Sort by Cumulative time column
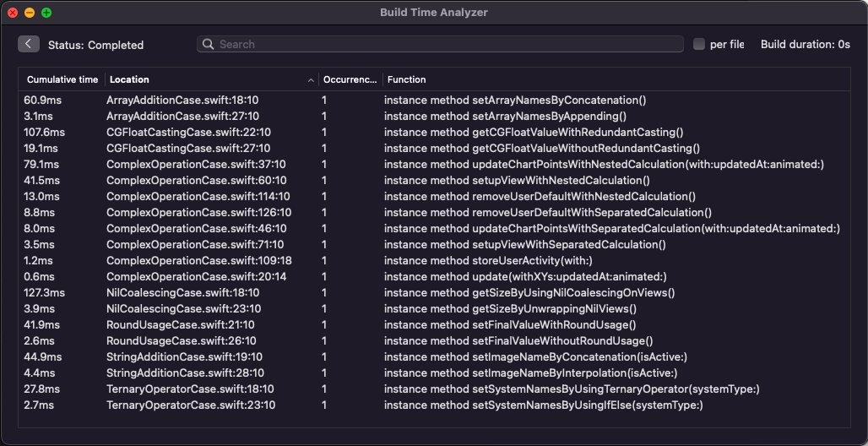Viewport: 868px width, 446px height. (x=62, y=80)
